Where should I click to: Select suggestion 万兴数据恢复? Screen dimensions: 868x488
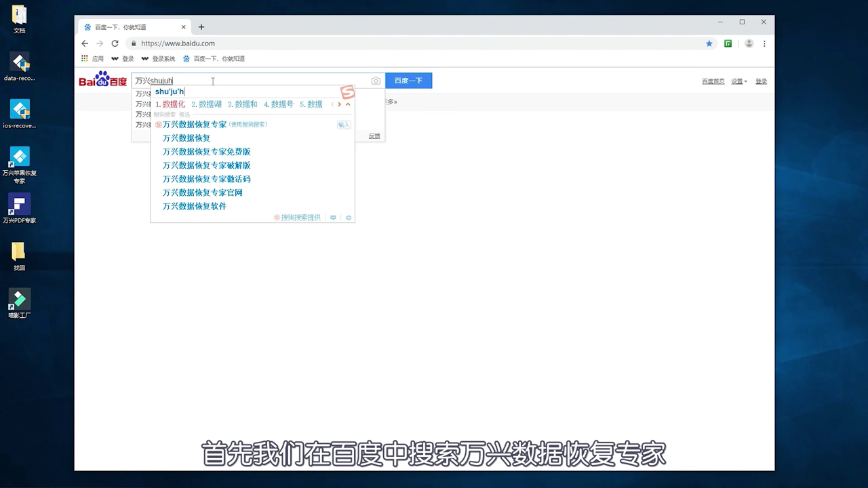(186, 138)
